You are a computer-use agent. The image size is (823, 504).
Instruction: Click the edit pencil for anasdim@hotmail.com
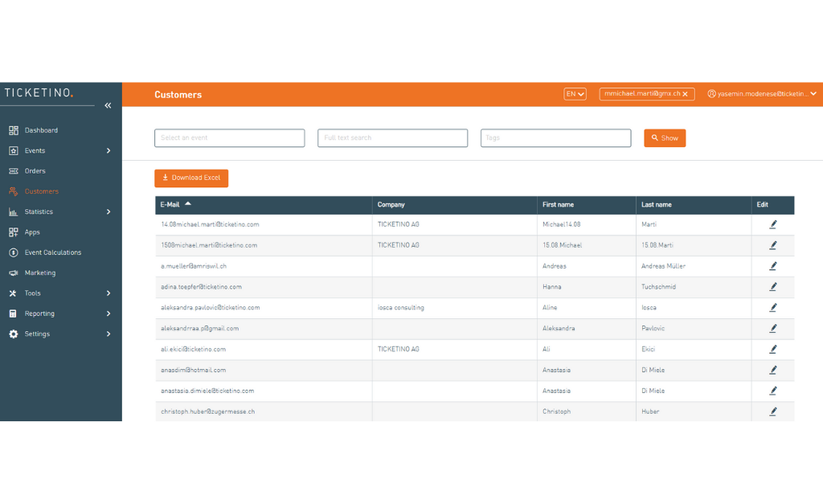772,370
